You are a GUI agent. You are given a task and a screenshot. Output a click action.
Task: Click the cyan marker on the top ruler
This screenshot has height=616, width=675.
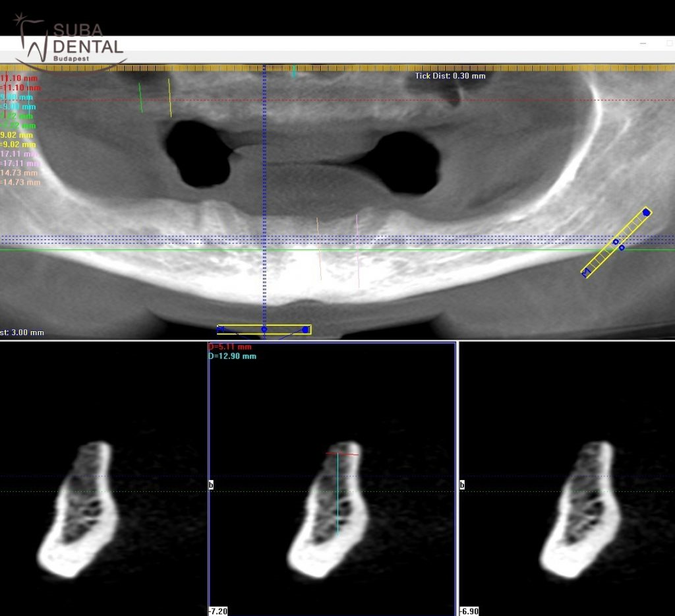pos(294,71)
